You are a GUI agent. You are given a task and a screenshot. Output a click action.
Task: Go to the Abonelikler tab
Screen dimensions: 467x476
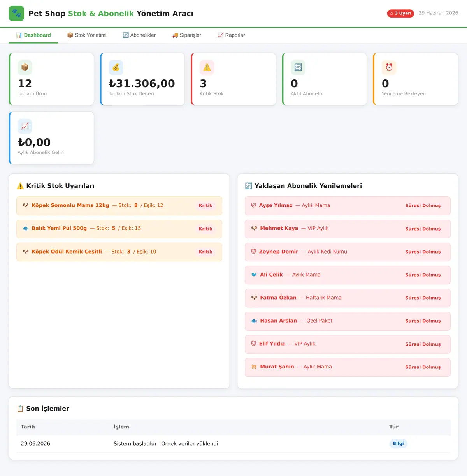click(139, 35)
